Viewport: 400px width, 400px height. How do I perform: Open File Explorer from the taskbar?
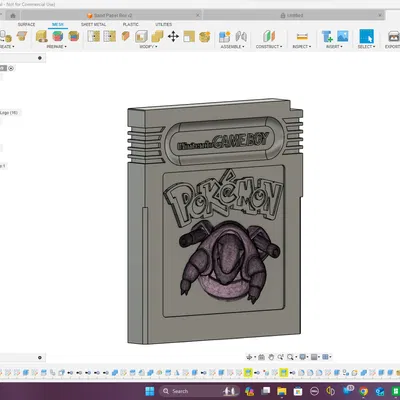tap(282, 391)
